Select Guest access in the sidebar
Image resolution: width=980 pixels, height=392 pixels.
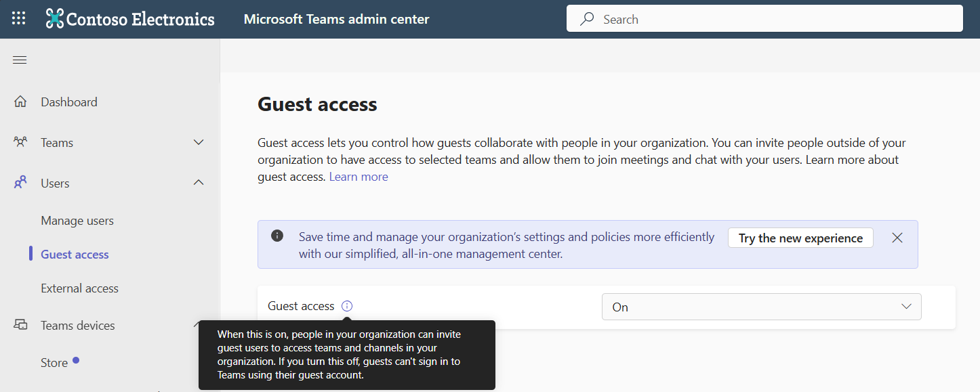75,255
